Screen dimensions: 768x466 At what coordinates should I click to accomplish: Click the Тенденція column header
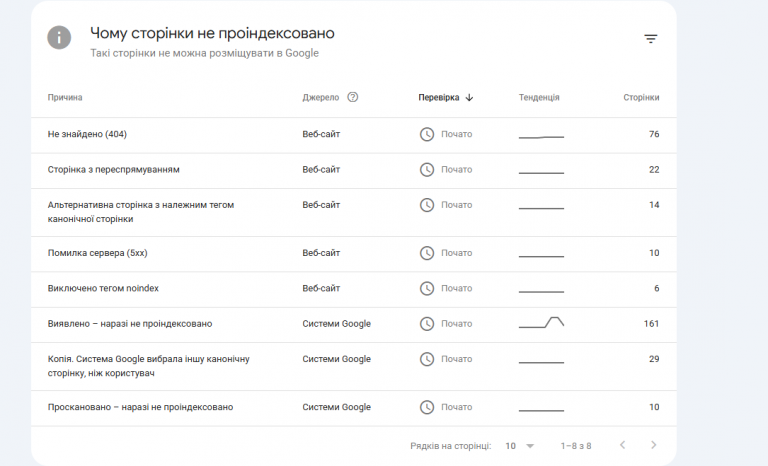click(x=539, y=98)
